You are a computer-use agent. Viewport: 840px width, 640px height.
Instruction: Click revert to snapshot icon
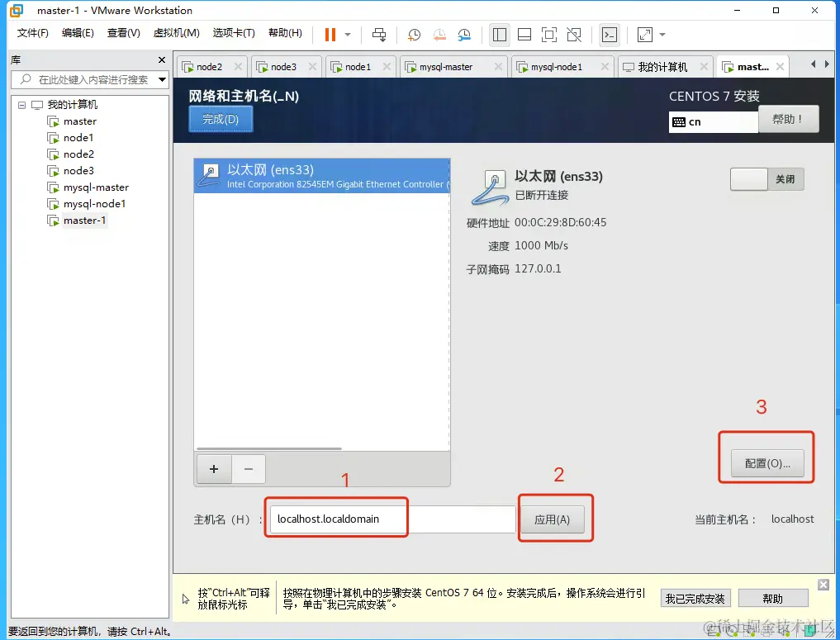tap(439, 35)
